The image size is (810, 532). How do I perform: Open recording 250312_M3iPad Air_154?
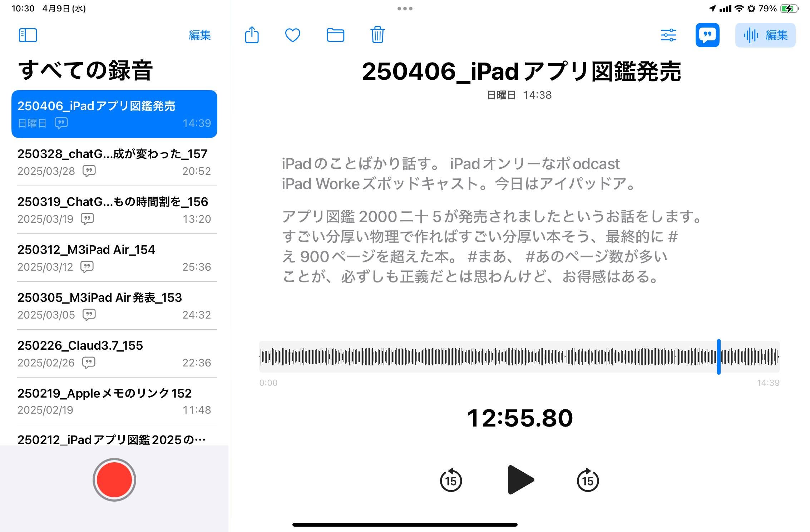pyautogui.click(x=114, y=258)
